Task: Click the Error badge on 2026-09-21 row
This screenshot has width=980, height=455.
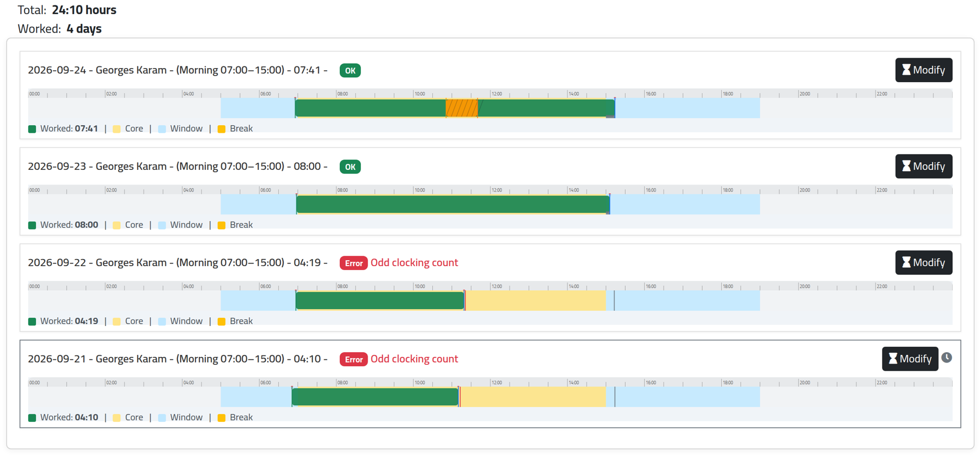Action: pos(353,360)
